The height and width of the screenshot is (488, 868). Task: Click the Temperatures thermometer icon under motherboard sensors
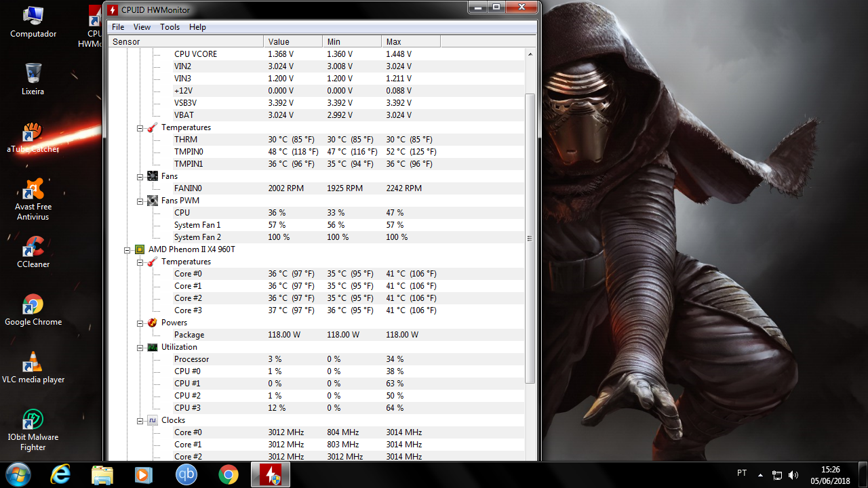[x=153, y=127]
